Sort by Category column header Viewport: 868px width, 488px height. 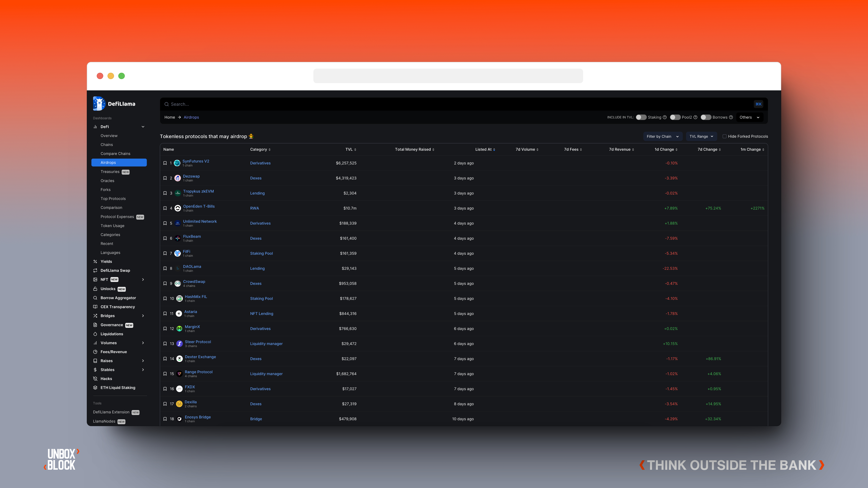[x=260, y=150]
